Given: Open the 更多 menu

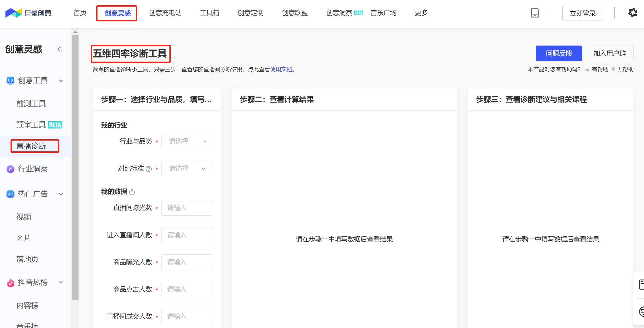Looking at the screenshot, I should tap(421, 13).
